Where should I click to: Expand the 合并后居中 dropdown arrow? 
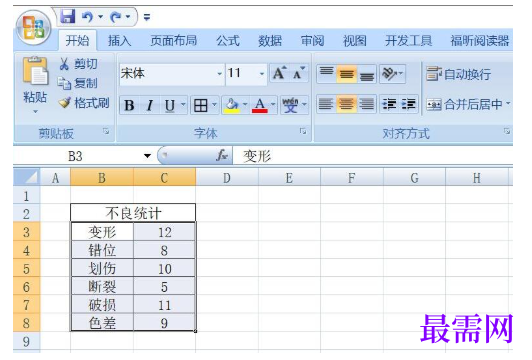[x=508, y=103]
